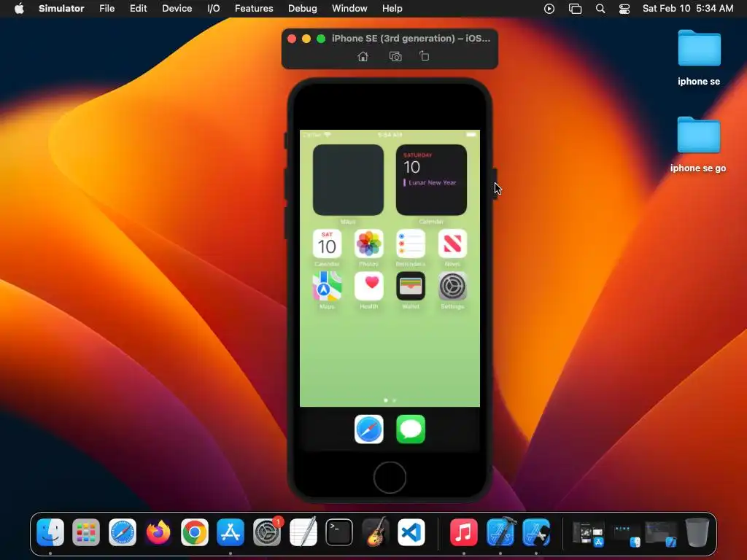The image size is (747, 560).
Task: Click the iPhone side power button
Action: [x=495, y=184]
